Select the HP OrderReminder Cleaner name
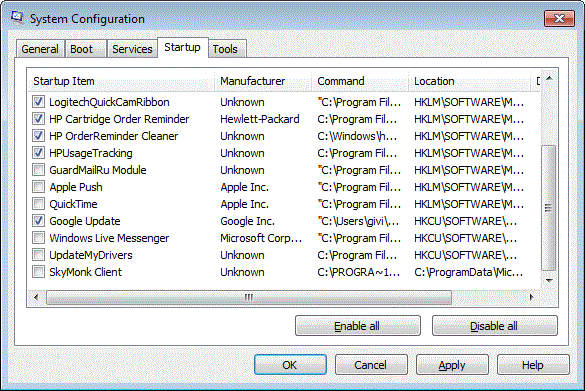Image resolution: width=585 pixels, height=391 pixels. click(114, 136)
